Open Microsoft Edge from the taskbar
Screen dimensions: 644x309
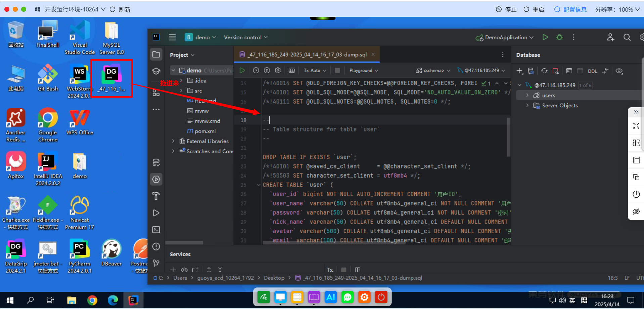coord(113,300)
